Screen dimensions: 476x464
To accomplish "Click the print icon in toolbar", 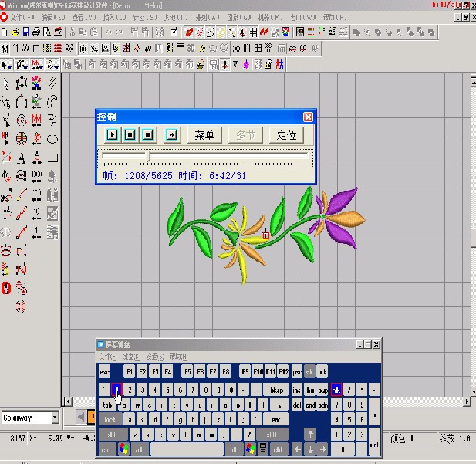I will (36, 32).
